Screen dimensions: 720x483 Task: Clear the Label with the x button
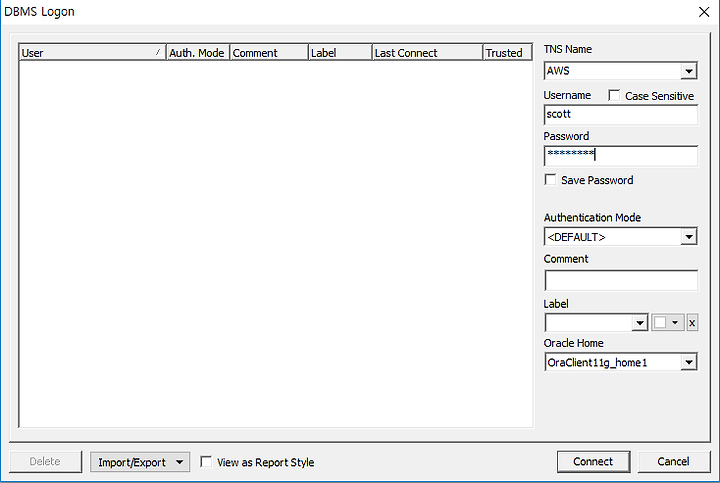tap(692, 323)
